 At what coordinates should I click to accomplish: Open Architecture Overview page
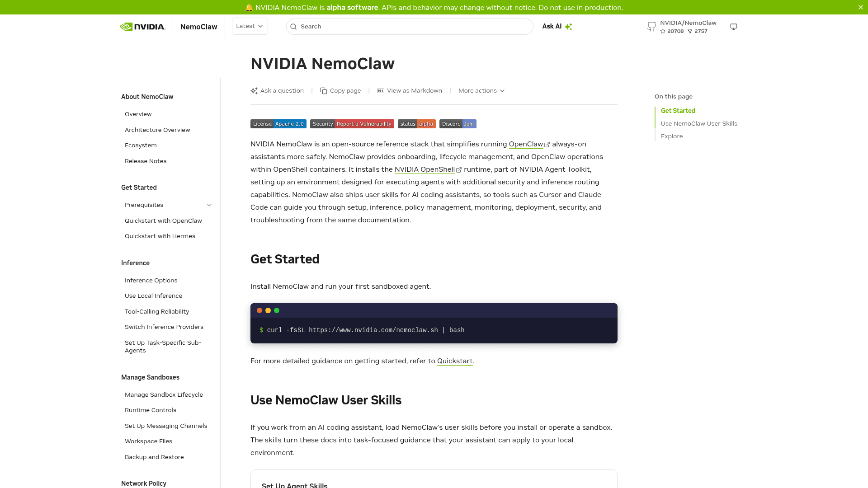tap(157, 130)
